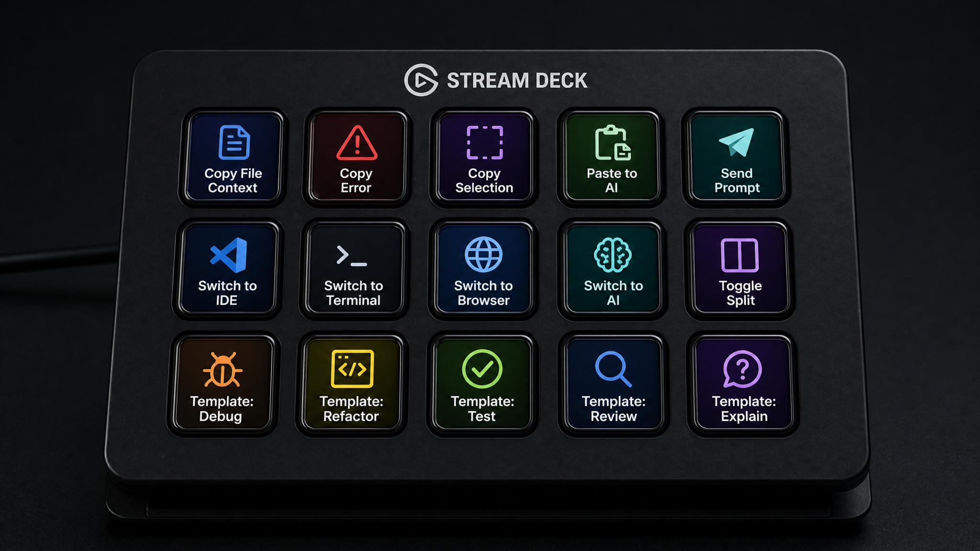Screen dimensions: 980x551
Task: Hit the Paste to AI clipboard key
Action: [612, 157]
